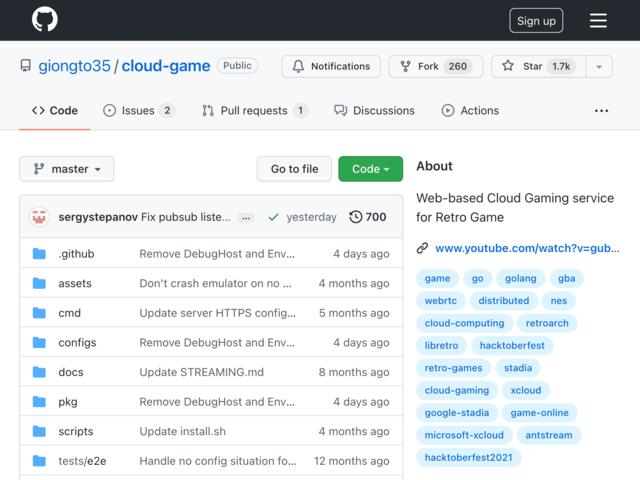This screenshot has height=480, width=640.
Task: Click the repository book icon beside giongto35
Action: tap(26, 66)
